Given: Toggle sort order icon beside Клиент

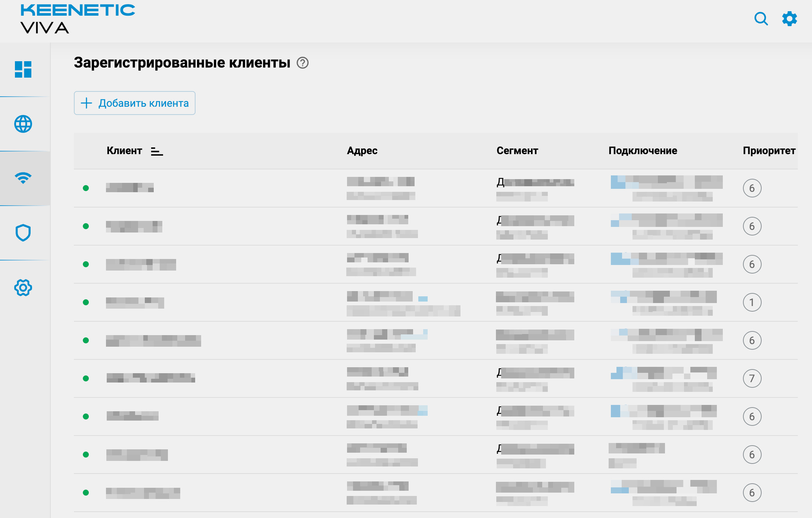Looking at the screenshot, I should point(157,151).
